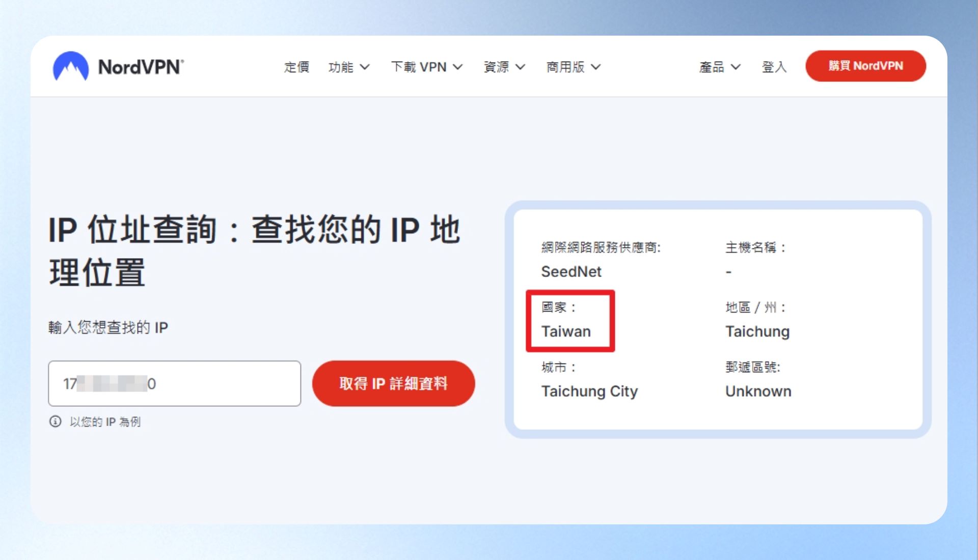
Task: Select the Unknown postal code value
Action: pyautogui.click(x=758, y=391)
